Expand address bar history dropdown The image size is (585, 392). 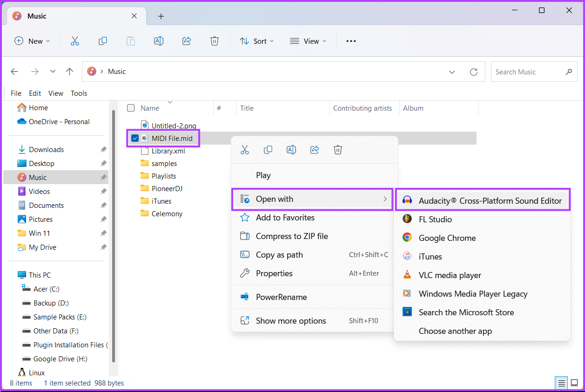tap(452, 72)
